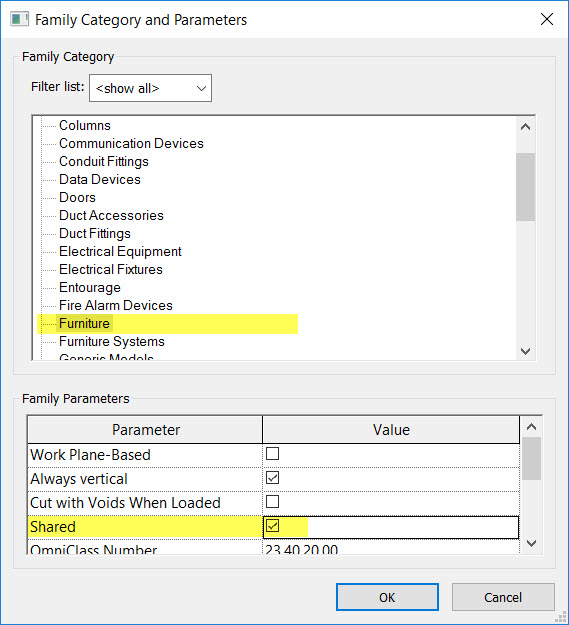The height and width of the screenshot is (625, 569).
Task: Toggle Cut with Voids When Loaded
Action: 273,501
